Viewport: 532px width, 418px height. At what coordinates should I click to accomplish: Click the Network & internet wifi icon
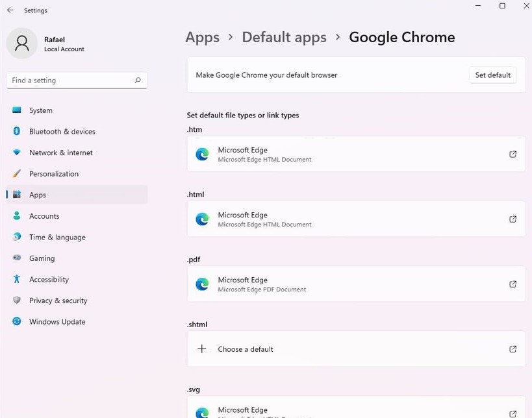point(17,153)
